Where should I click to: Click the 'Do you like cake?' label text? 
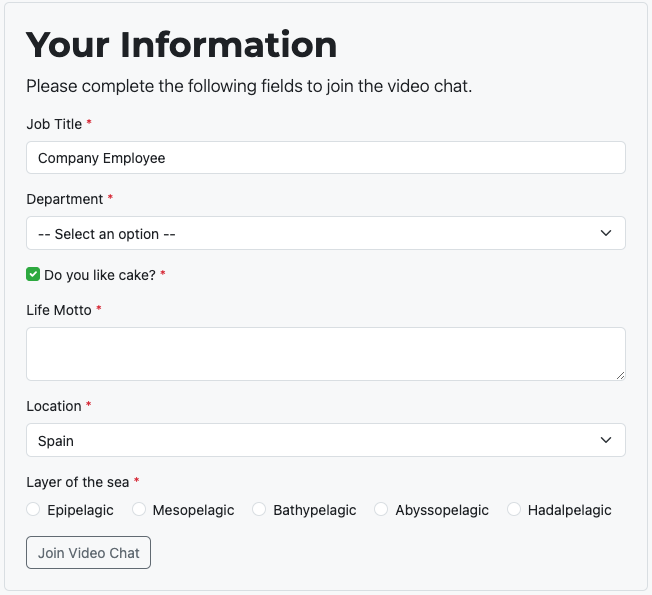(x=99, y=274)
